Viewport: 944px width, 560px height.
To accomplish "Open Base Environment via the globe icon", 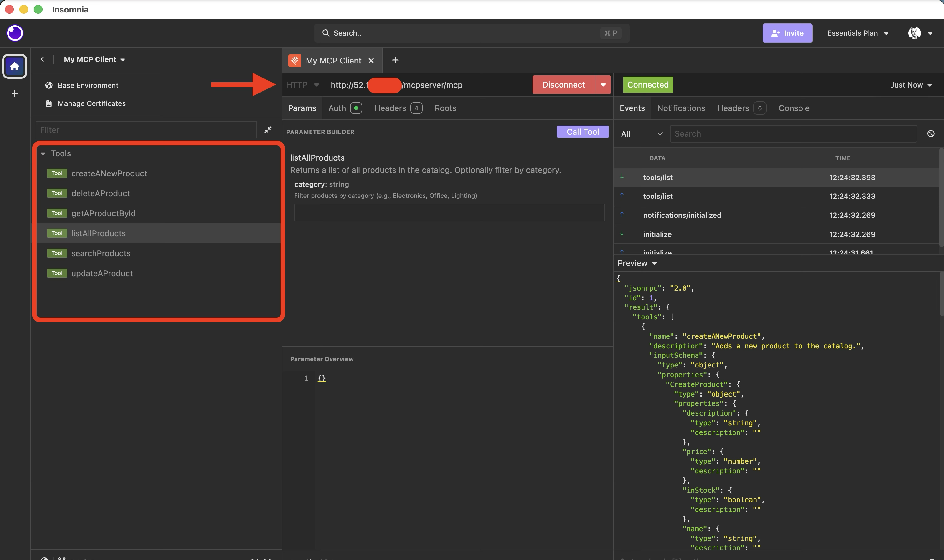I will click(x=49, y=85).
